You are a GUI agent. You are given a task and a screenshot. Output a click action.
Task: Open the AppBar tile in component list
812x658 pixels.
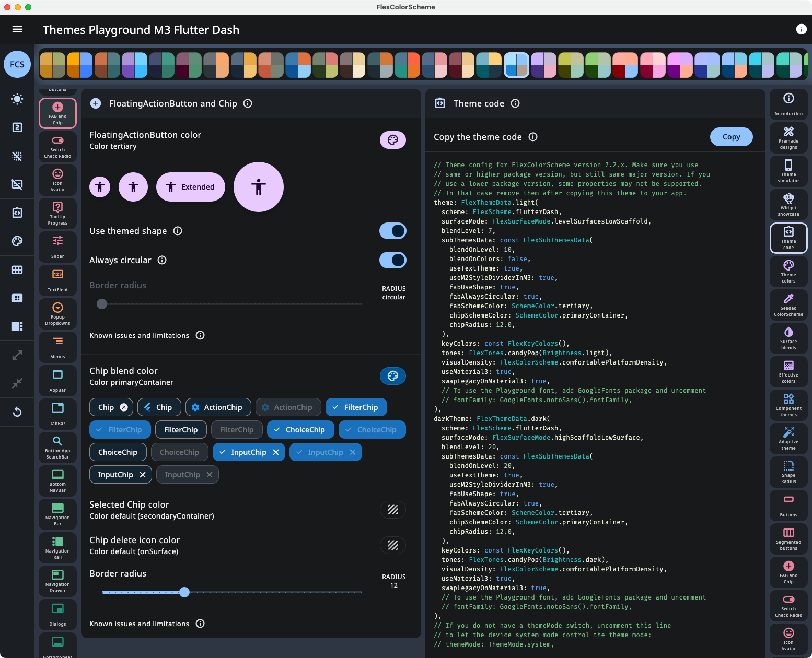pyautogui.click(x=57, y=381)
